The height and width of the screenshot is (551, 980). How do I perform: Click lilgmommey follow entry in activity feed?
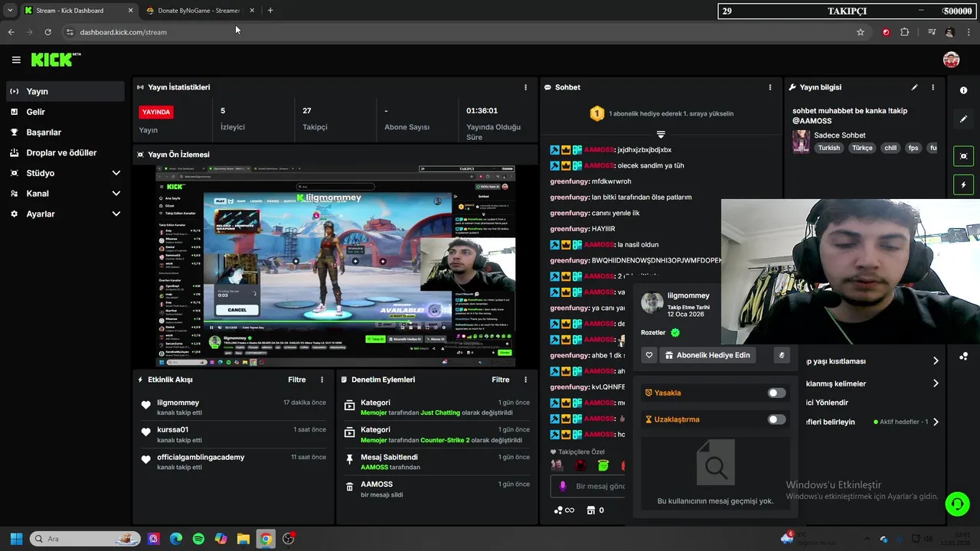(x=234, y=407)
